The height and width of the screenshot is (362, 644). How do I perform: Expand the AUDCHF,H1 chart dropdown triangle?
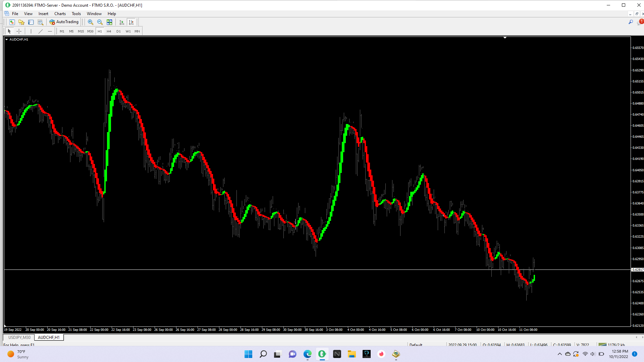tap(6, 40)
